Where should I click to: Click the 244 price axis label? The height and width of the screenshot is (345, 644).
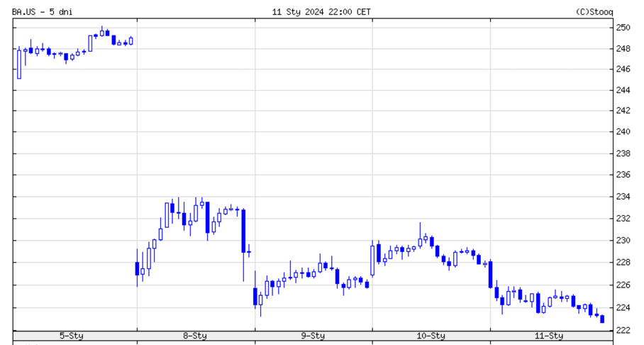pos(623,90)
